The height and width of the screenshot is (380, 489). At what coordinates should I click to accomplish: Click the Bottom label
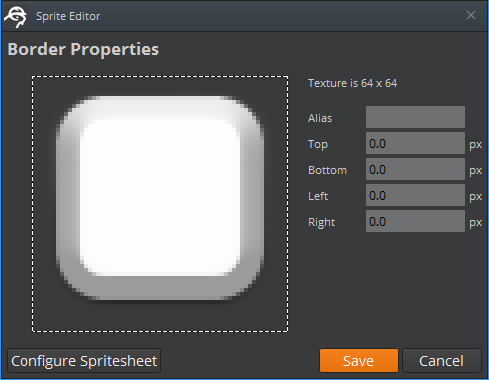[327, 170]
